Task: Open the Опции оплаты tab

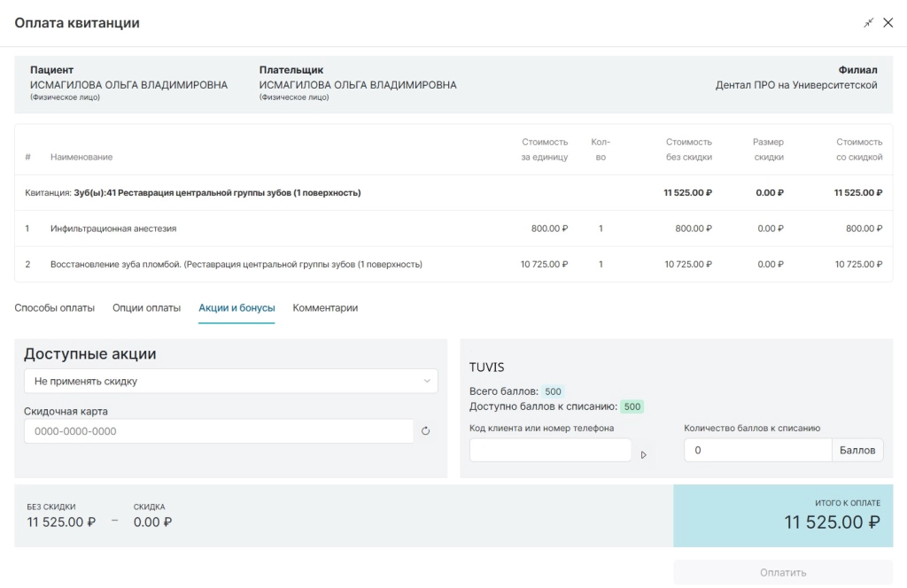Action: coord(146,307)
